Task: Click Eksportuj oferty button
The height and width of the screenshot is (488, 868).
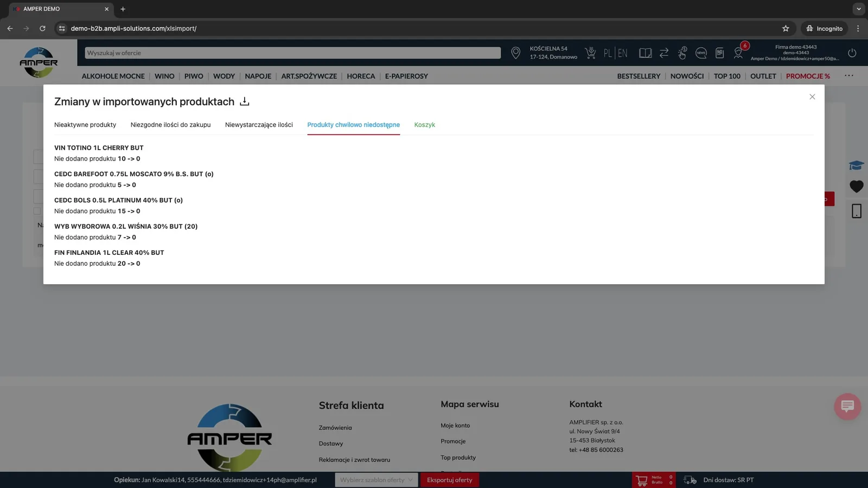Action: point(450,480)
